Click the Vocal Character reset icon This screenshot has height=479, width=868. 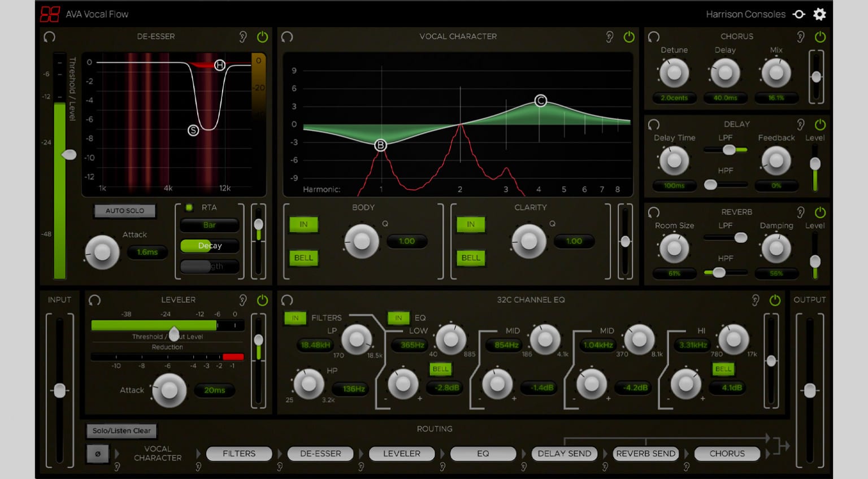[287, 37]
